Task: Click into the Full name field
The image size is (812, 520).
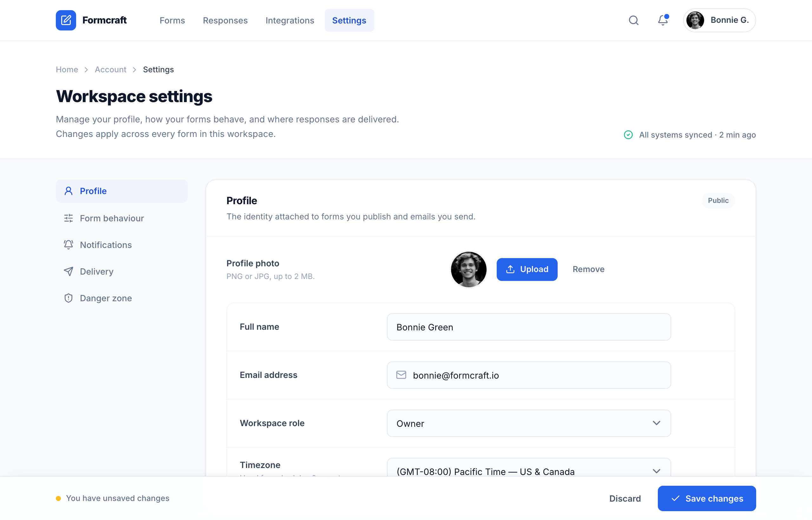Action: (x=529, y=327)
